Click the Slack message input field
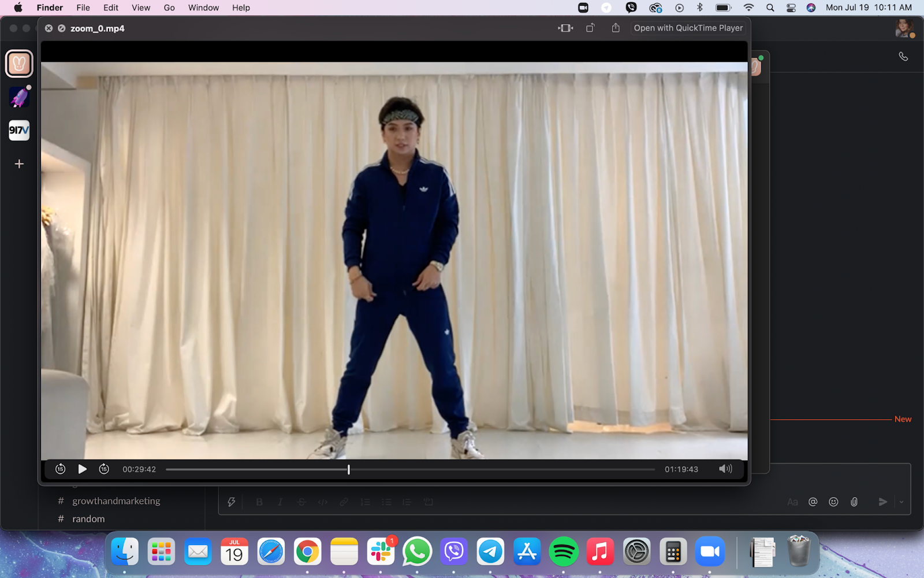Viewport: 924px width, 578px height. (x=564, y=476)
